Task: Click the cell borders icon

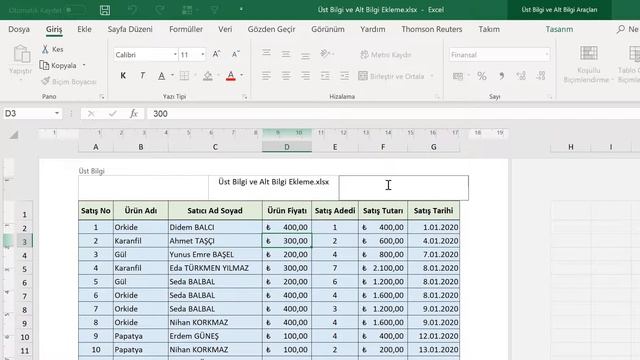Action: click(184, 76)
